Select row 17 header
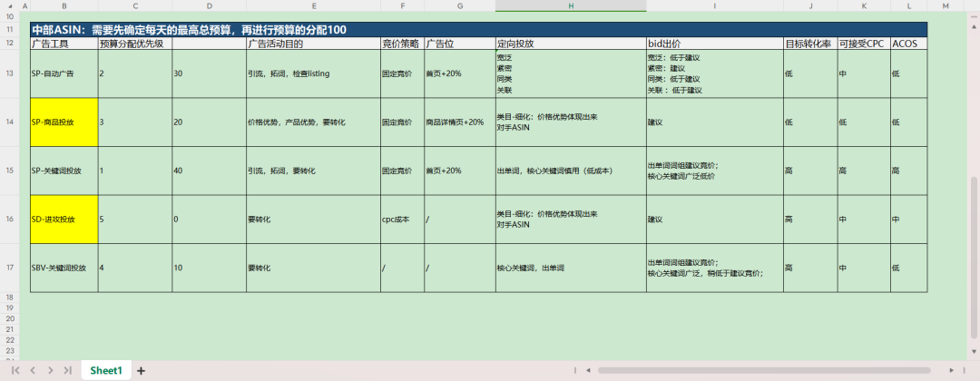This screenshot has height=381, width=980. coord(10,268)
